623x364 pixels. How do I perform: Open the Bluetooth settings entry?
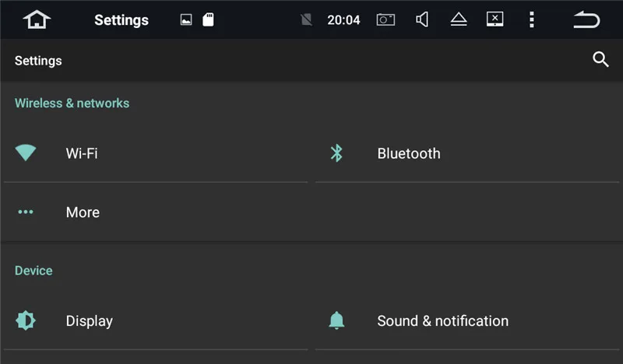tap(409, 153)
